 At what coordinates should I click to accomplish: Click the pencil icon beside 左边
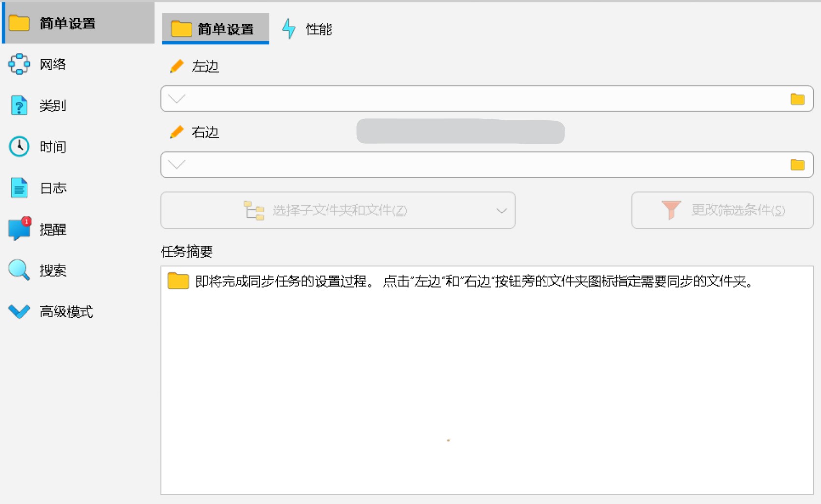point(176,66)
